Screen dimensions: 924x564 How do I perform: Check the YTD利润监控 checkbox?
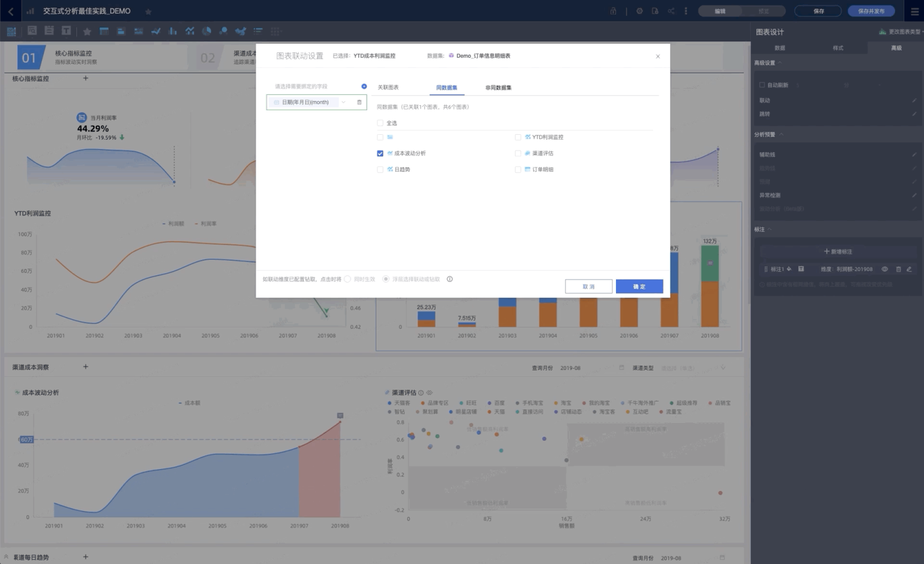click(518, 137)
